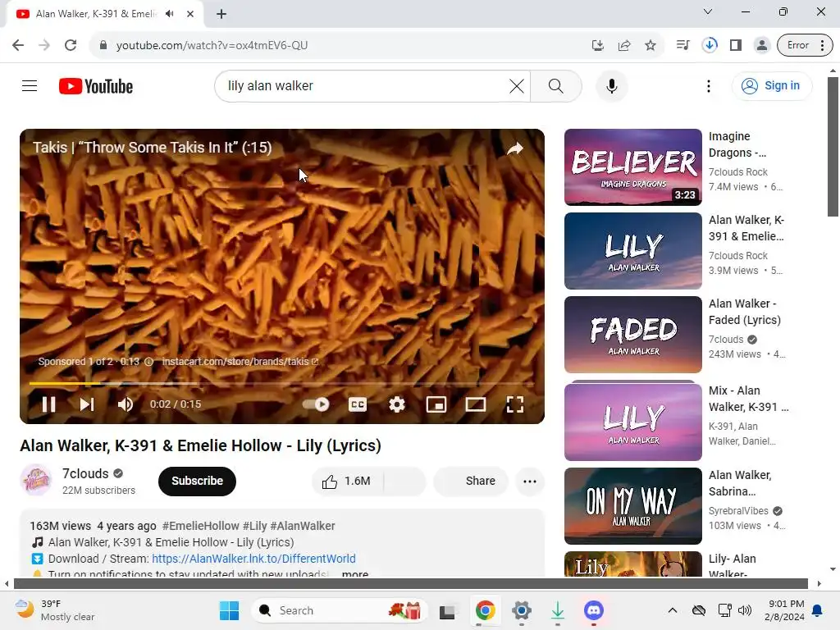Search with your voice microphone button

pyautogui.click(x=611, y=85)
